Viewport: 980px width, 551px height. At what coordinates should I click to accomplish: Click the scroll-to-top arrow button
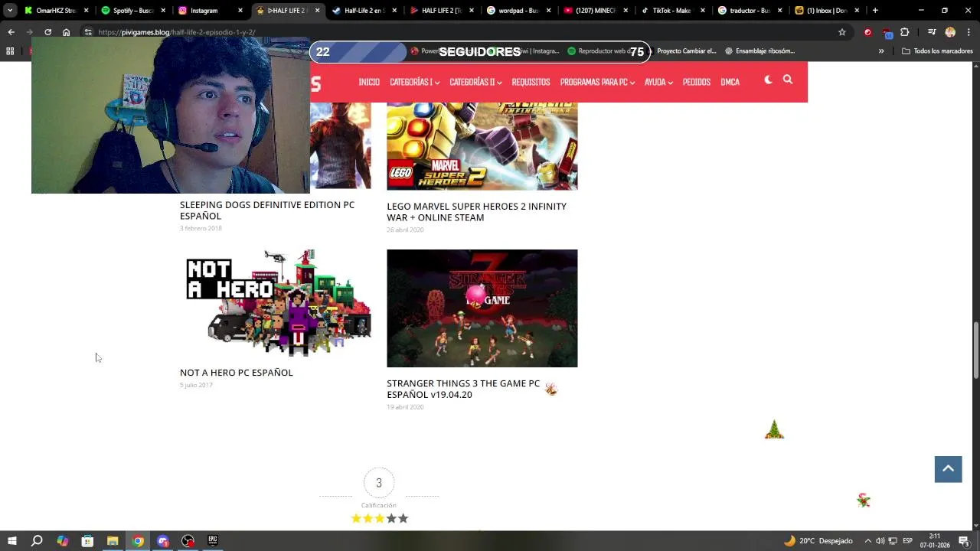pyautogui.click(x=948, y=469)
